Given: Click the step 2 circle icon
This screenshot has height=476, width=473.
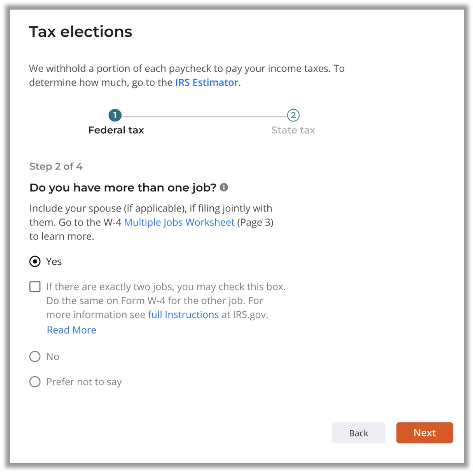Looking at the screenshot, I should tap(293, 115).
